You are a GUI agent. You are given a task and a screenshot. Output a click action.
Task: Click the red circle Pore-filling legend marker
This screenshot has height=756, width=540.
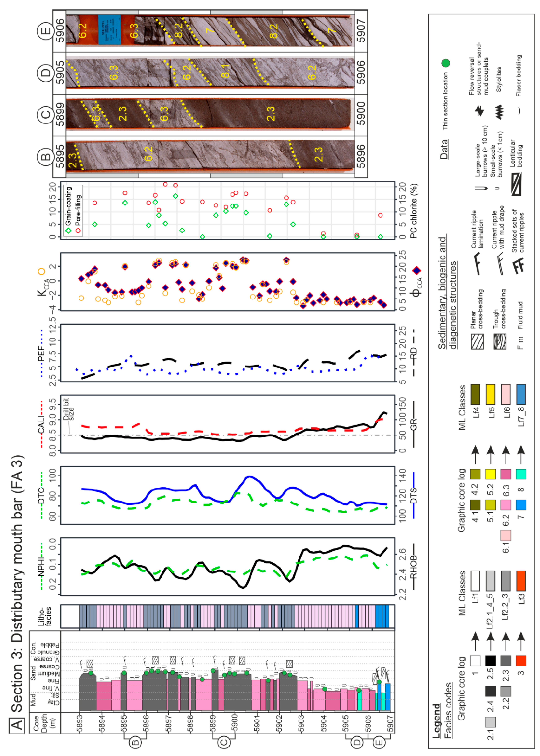[78, 231]
